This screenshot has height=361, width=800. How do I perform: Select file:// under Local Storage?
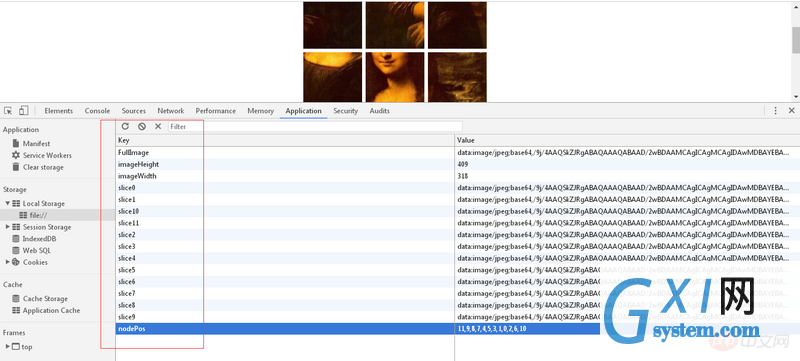click(x=38, y=215)
